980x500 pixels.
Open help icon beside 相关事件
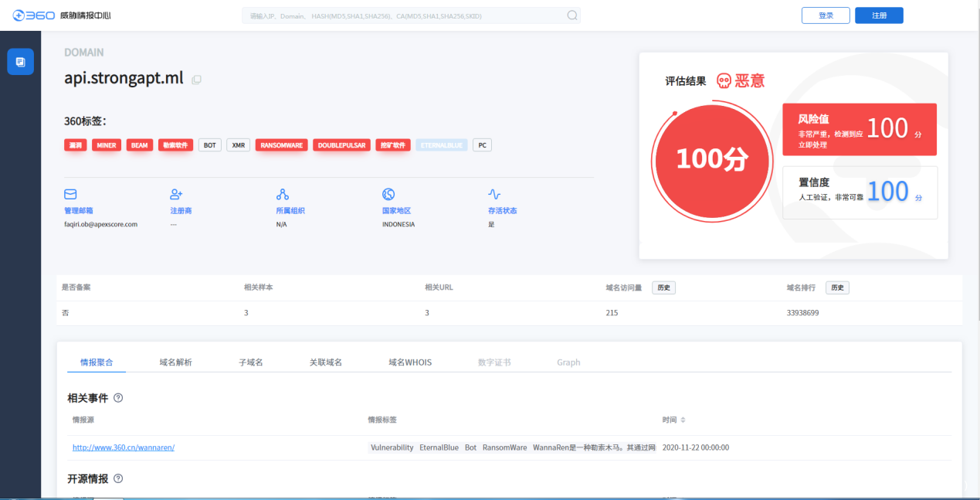pyautogui.click(x=118, y=398)
